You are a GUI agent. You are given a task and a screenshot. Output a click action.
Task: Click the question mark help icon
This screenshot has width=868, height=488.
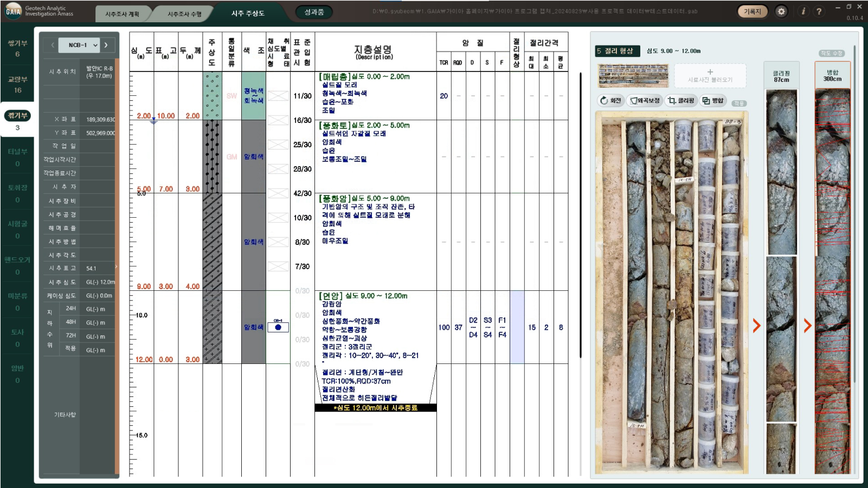click(x=819, y=11)
